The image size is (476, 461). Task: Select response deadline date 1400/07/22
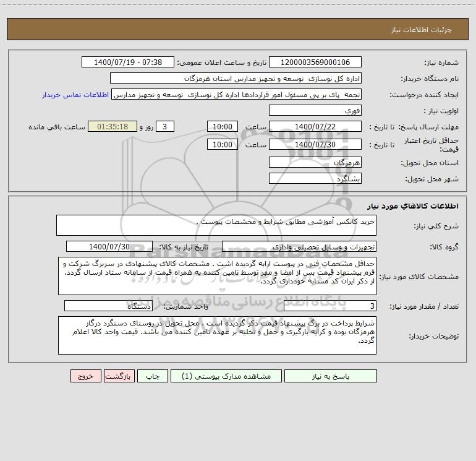315,127
